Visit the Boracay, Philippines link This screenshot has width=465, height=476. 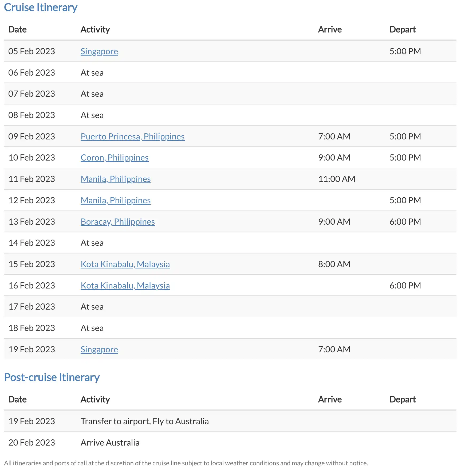pyautogui.click(x=117, y=222)
